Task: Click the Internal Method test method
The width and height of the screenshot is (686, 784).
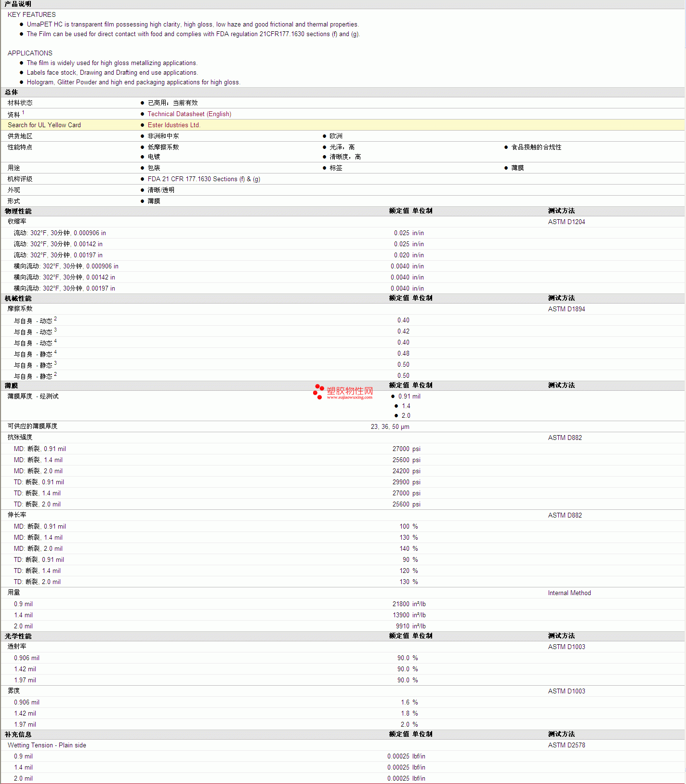Action: (x=569, y=593)
